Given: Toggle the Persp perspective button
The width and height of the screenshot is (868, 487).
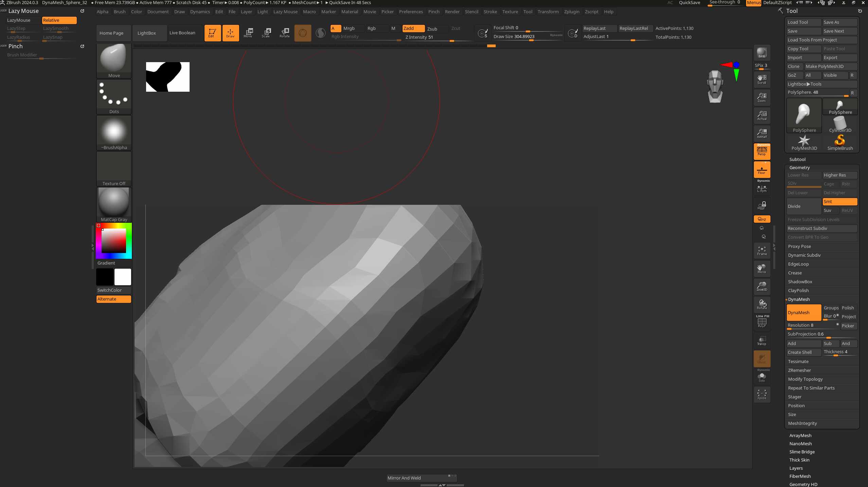Looking at the screenshot, I should [x=762, y=151].
